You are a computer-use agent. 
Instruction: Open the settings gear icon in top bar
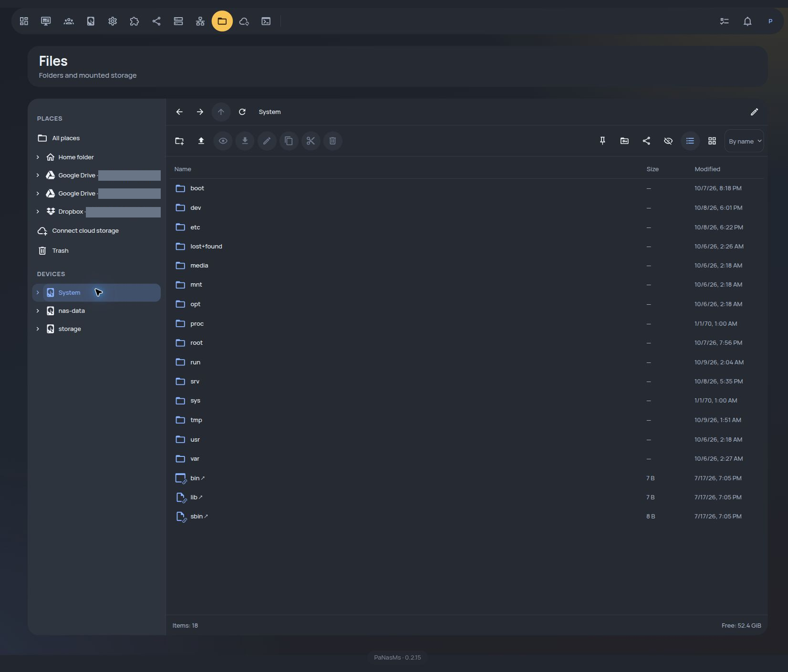pos(113,21)
